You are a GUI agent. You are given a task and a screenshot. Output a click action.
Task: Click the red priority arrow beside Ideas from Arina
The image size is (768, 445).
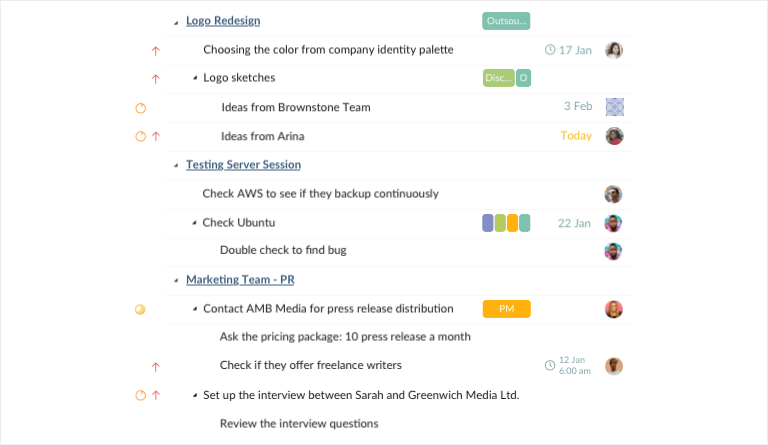point(156,137)
